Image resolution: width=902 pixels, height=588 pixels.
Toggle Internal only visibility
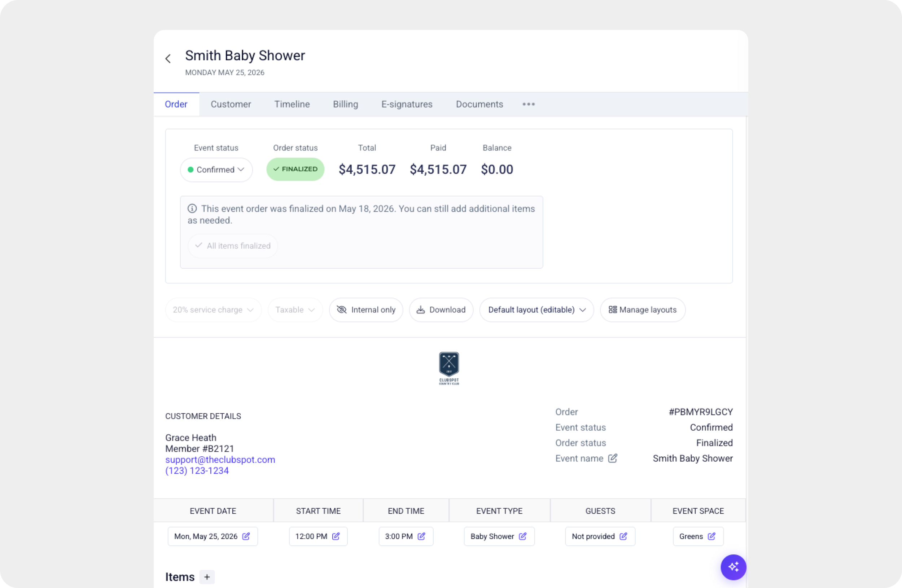tap(366, 310)
